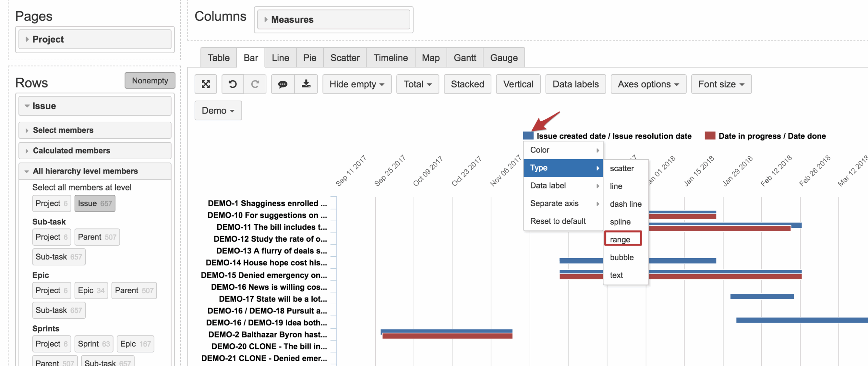Toggle the Stacked bar option

(x=467, y=84)
